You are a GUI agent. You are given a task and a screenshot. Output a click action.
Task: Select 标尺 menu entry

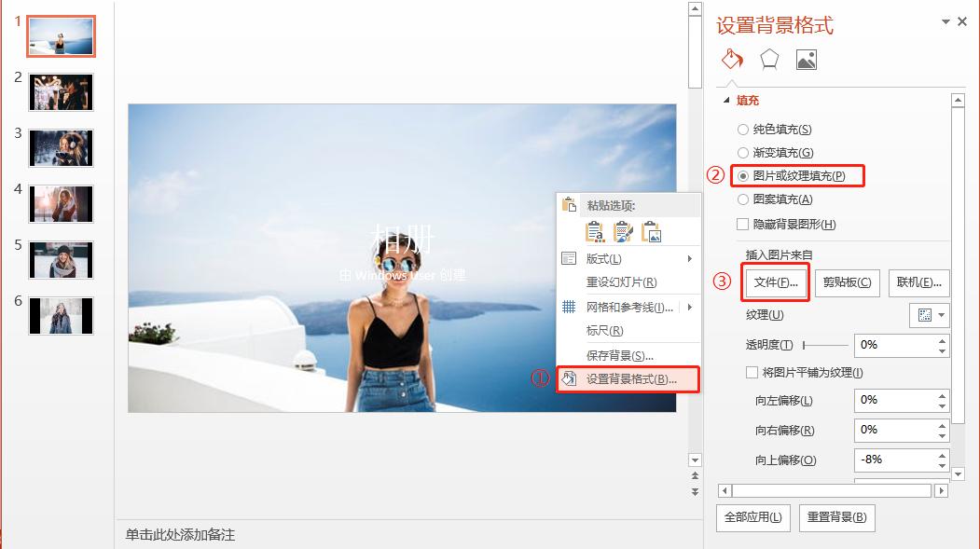[x=628, y=331]
